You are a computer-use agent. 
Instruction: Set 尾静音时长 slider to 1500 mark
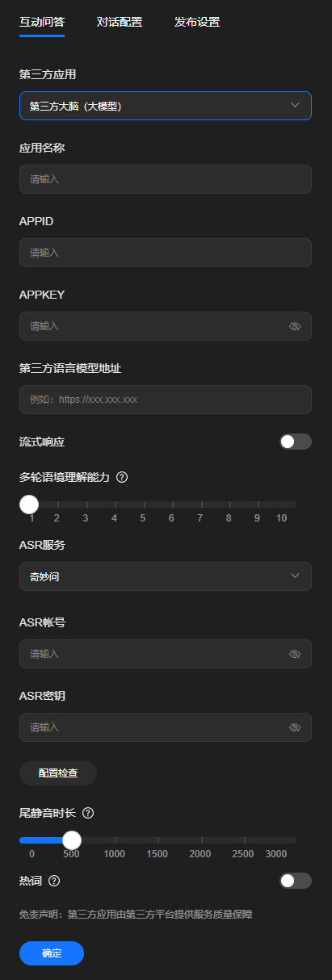pos(158,840)
